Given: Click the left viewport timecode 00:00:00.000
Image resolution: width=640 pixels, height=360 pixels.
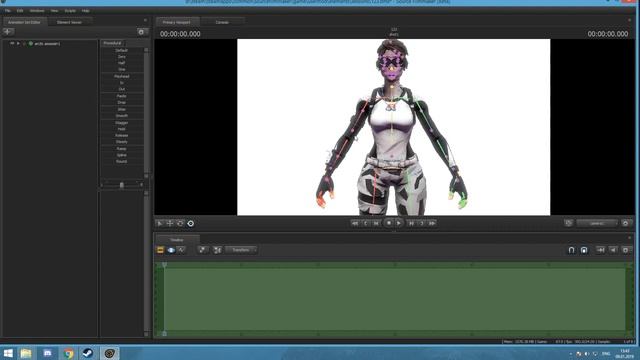Looking at the screenshot, I should click(180, 34).
